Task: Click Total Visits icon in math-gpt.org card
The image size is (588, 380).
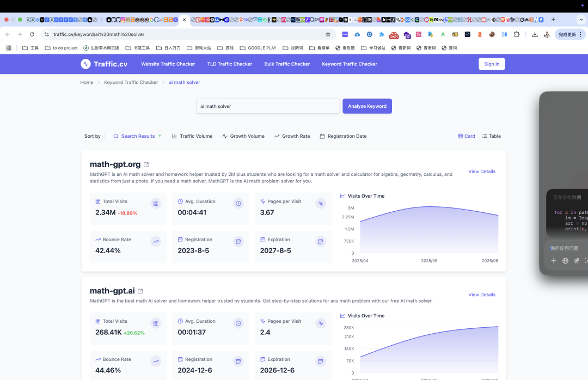Action: click(156, 203)
